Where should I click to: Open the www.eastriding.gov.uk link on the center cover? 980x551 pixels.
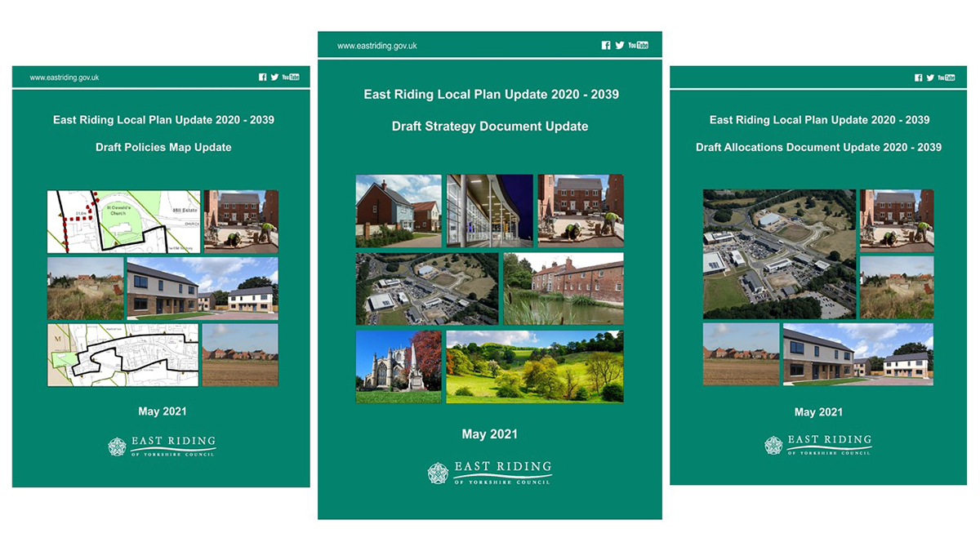[377, 45]
